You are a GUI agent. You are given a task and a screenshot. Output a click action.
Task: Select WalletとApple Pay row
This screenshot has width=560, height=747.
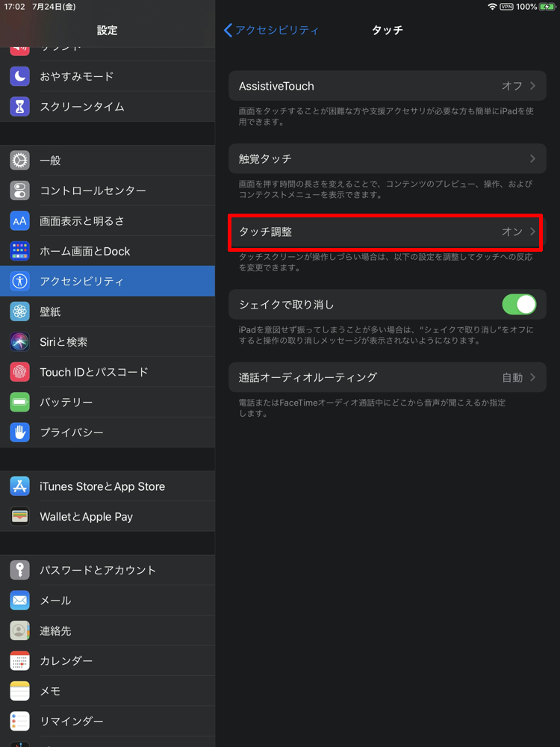107,516
